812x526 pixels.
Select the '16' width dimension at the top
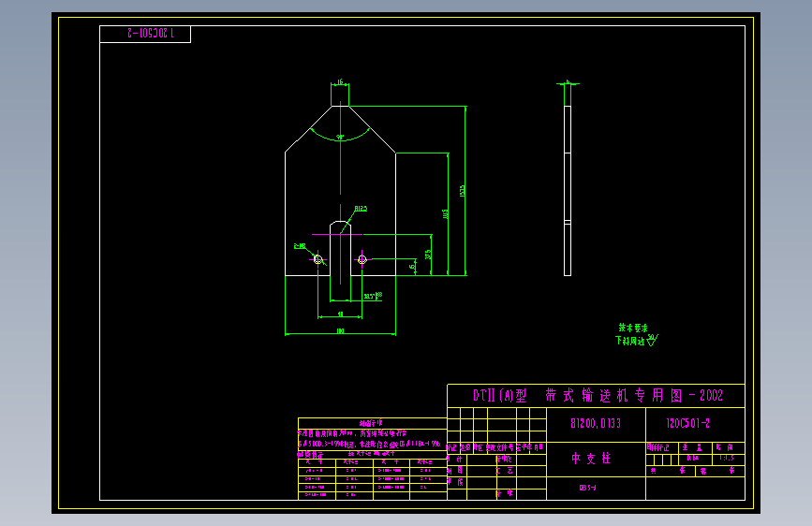(x=340, y=81)
